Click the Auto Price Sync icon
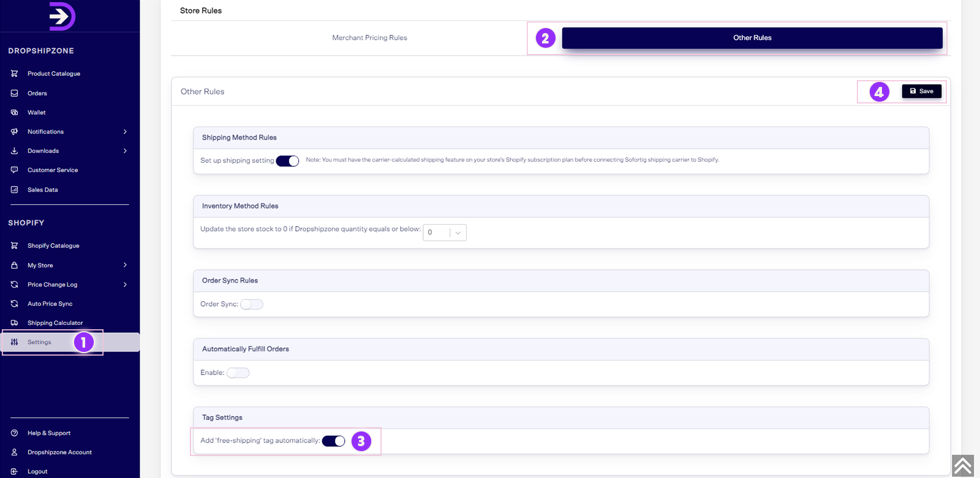 tap(14, 304)
